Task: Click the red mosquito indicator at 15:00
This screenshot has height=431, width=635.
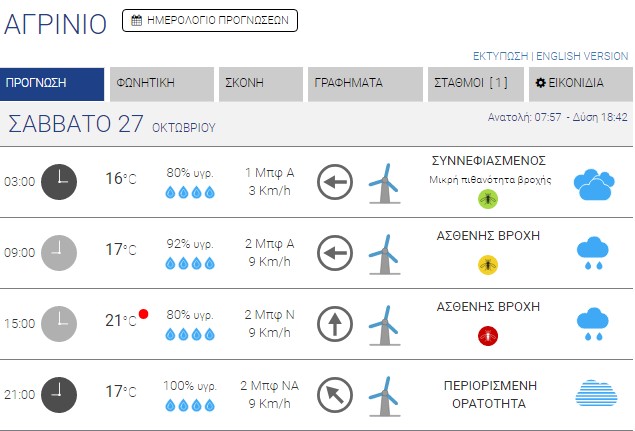Action: tap(487, 335)
